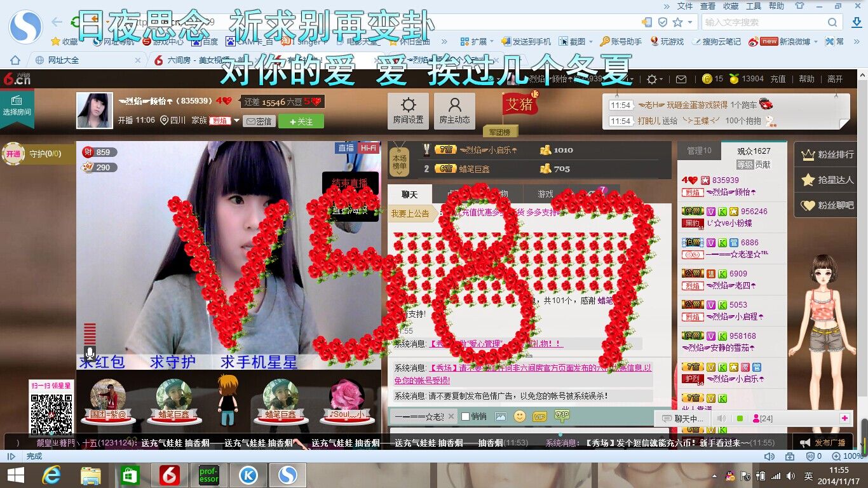
Task: Insert a picture with chat image icon
Action: point(501,417)
